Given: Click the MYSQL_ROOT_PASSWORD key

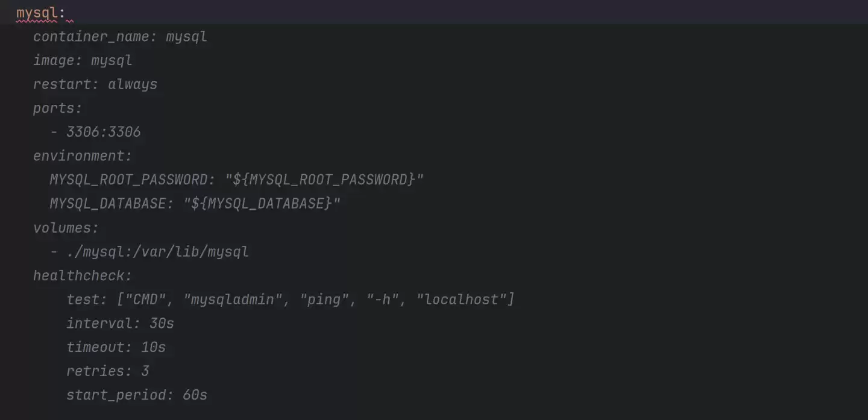Looking at the screenshot, I should tap(128, 180).
